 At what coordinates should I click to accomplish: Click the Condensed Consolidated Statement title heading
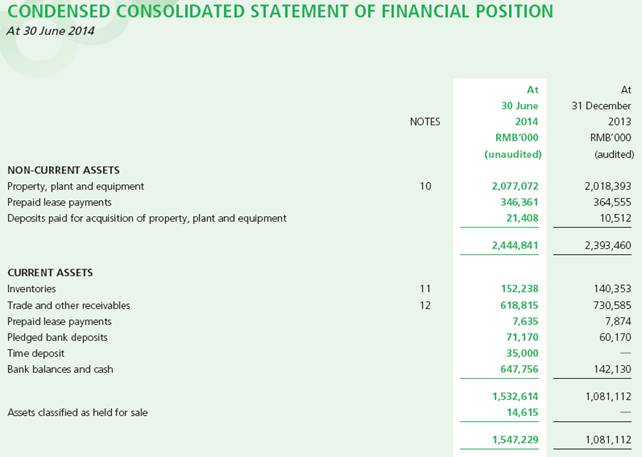tap(280, 12)
